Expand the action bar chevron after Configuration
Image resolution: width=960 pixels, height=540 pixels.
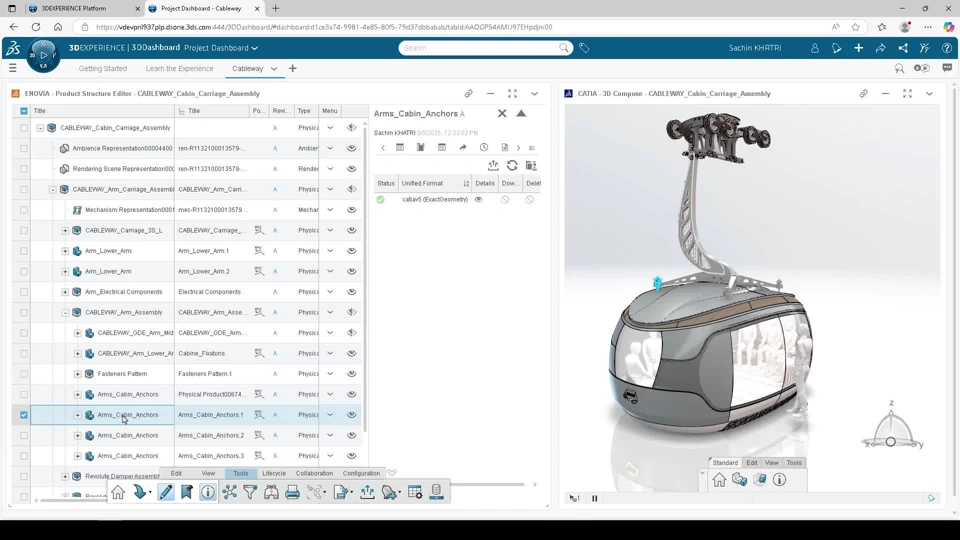[x=392, y=473]
